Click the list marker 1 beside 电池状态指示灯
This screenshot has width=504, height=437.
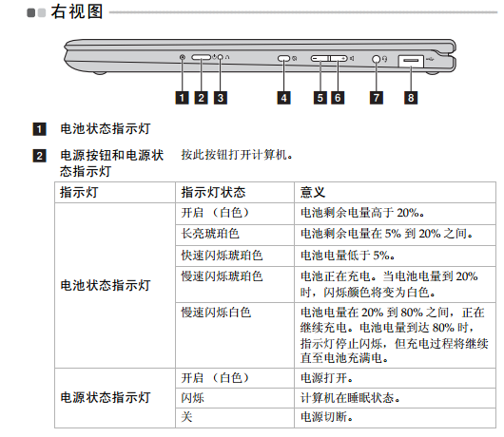39,129
